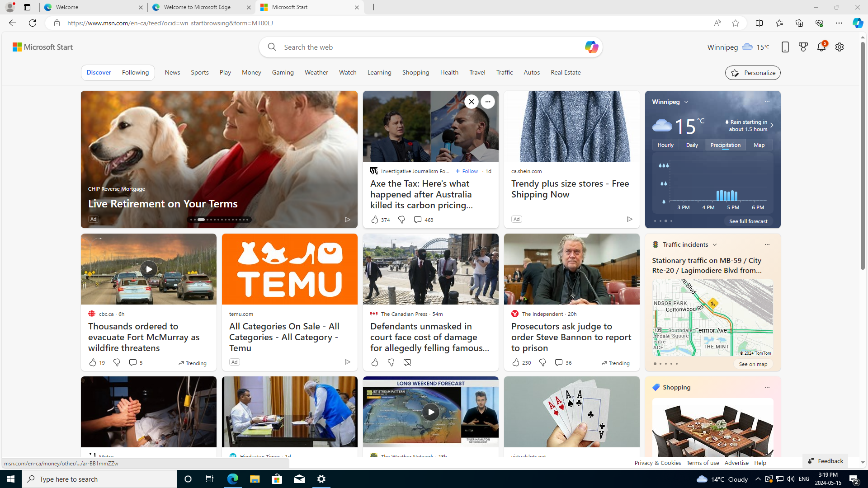Click the Read aloud icon in address bar
The width and height of the screenshot is (868, 488).
click(717, 23)
